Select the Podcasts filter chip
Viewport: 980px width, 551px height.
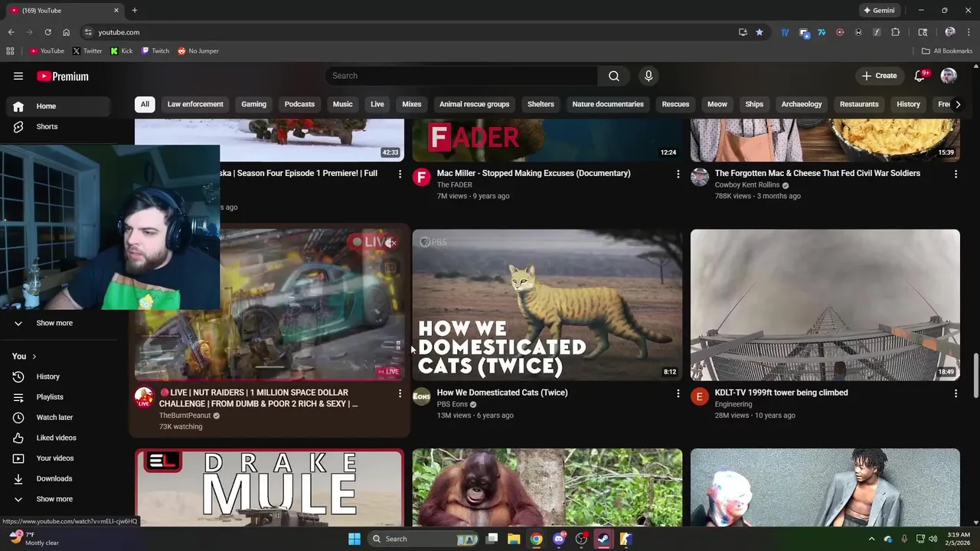[x=299, y=105]
